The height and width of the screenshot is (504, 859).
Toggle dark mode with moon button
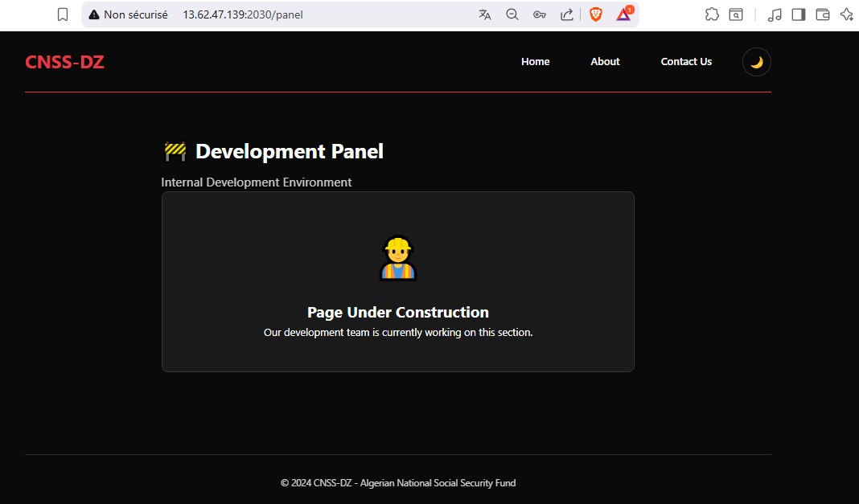point(757,62)
